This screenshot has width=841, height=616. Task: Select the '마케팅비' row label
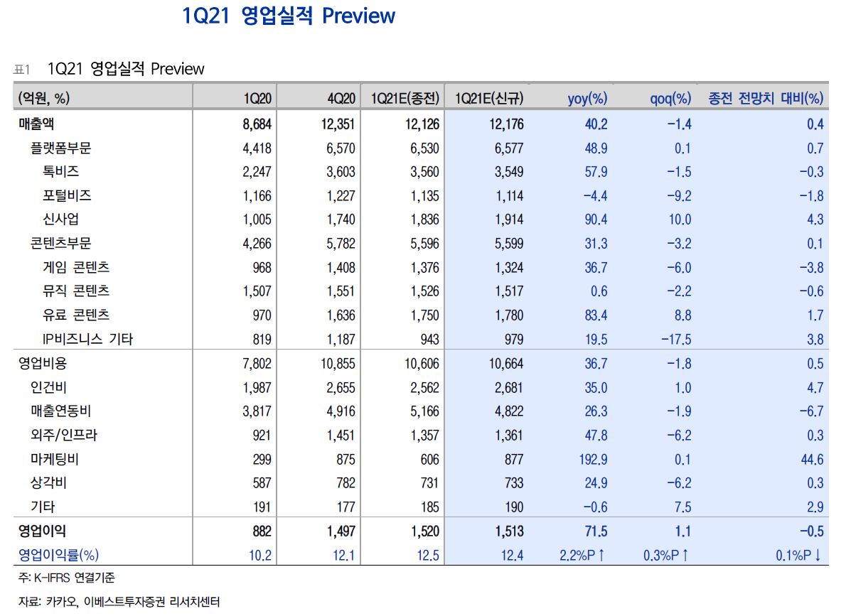point(55,459)
